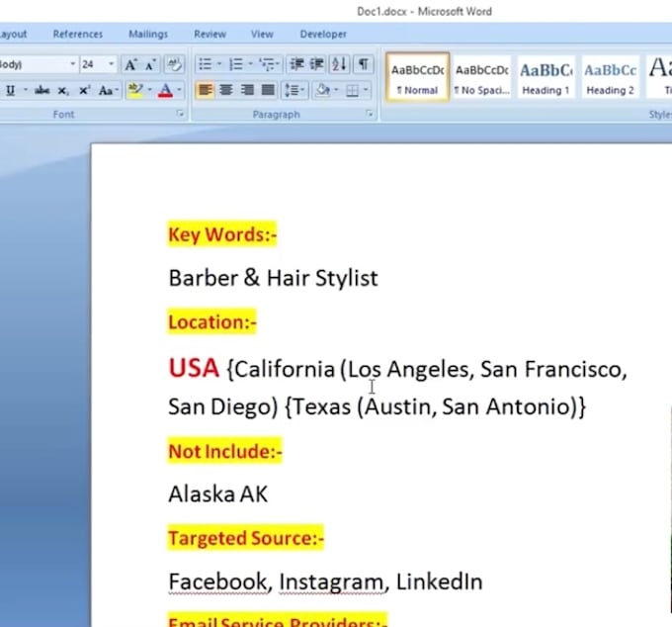Click the Borders icon

click(x=352, y=90)
